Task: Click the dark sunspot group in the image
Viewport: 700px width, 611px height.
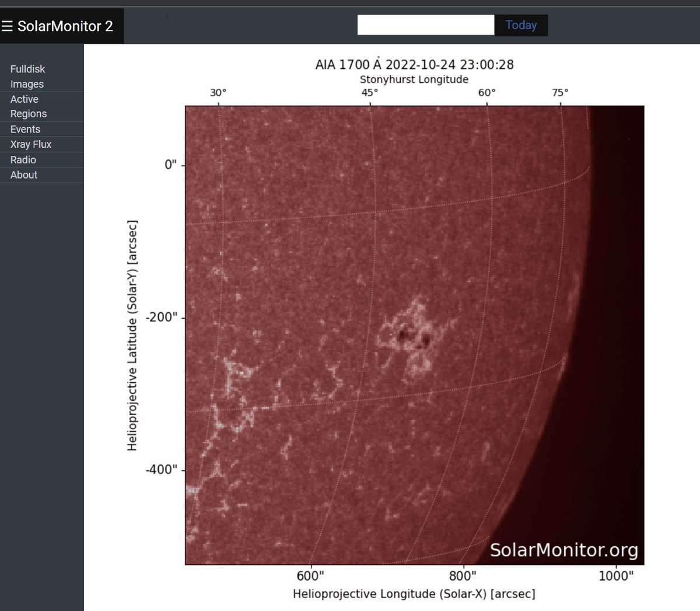Action: click(414, 337)
